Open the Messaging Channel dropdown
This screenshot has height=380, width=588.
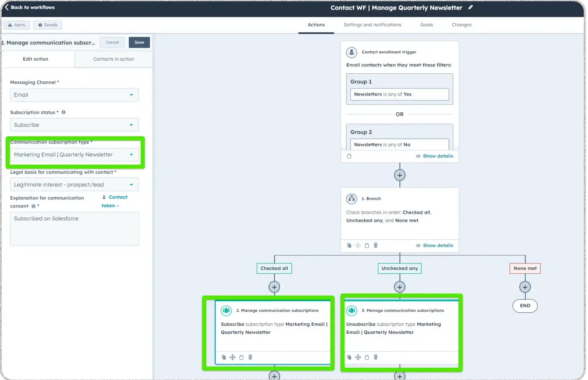[x=74, y=95]
